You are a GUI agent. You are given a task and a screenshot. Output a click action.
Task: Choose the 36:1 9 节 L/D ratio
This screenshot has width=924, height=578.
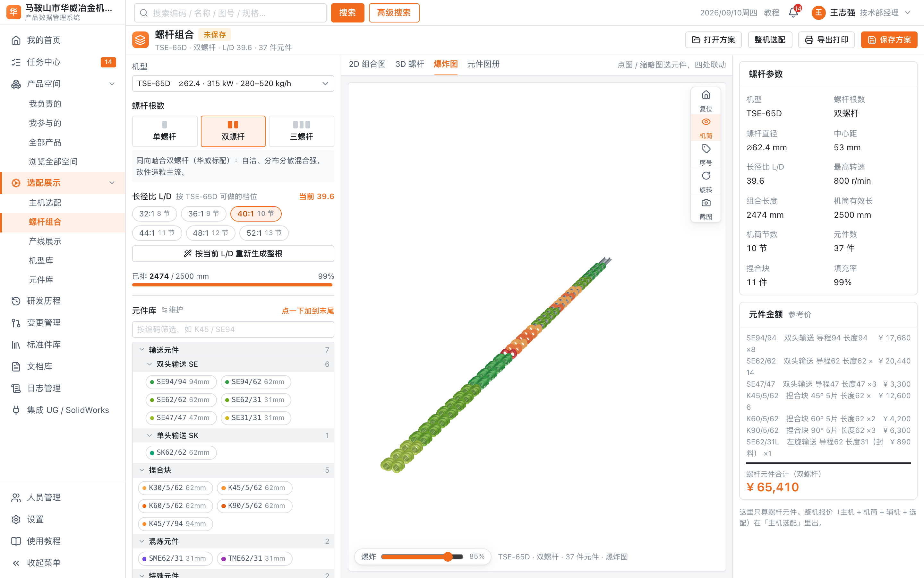pos(203,214)
